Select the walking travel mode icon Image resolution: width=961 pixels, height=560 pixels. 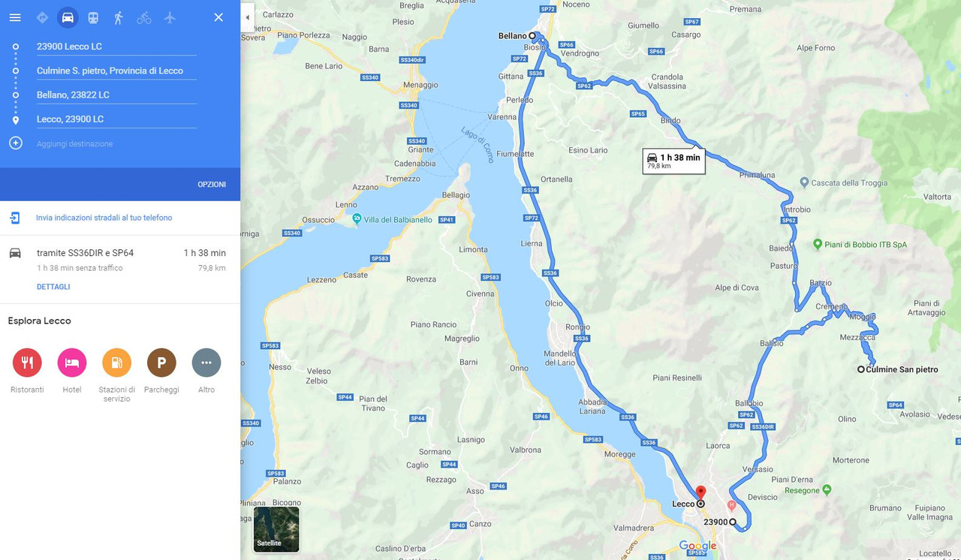(x=119, y=17)
